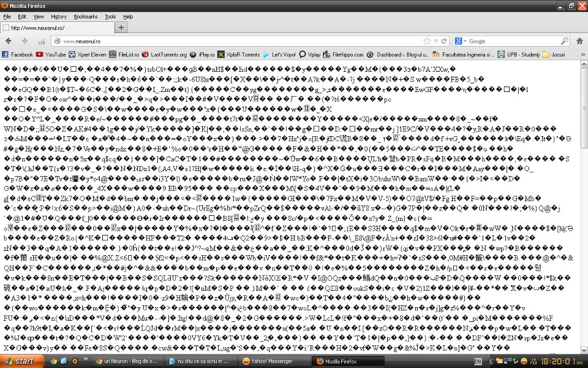Open the Xpert Eleven bookmark
Screen dimensions: 588x368
pos(88,55)
